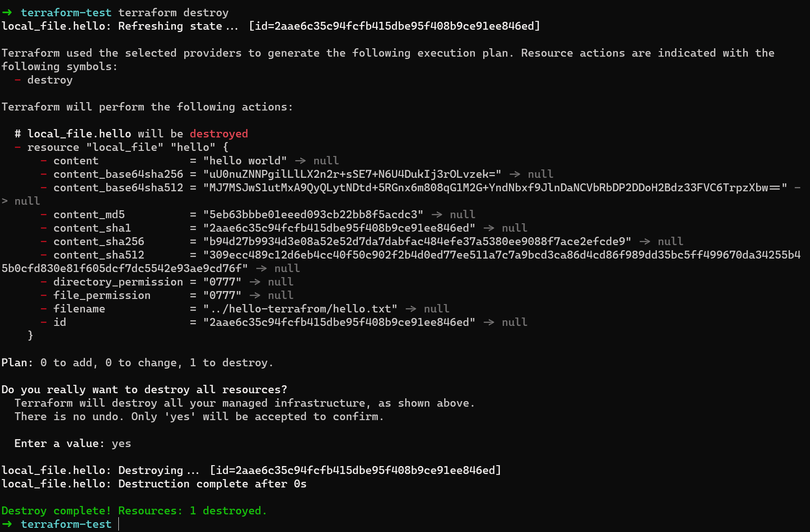Viewport: 810px width, 532px height.
Task: Click the file_permission "0777" value
Action: [222, 295]
